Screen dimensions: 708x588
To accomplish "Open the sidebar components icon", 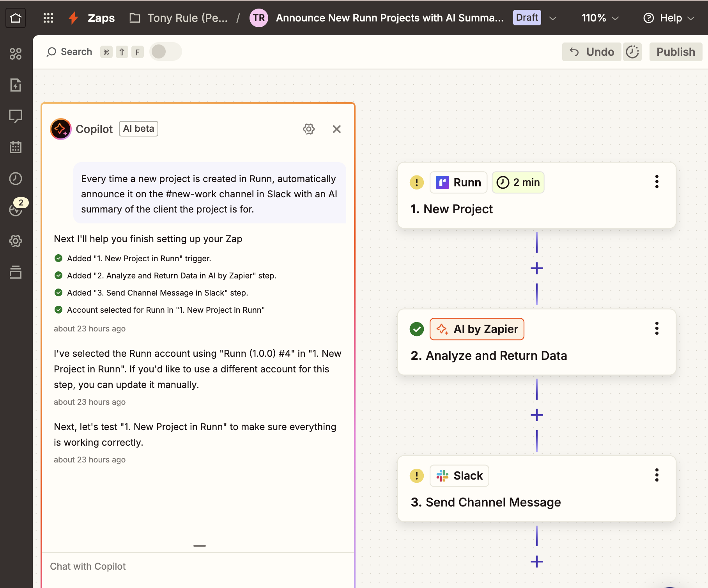I will [16, 54].
